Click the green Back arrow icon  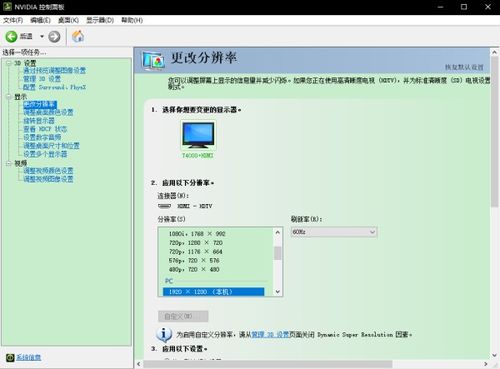11,36
